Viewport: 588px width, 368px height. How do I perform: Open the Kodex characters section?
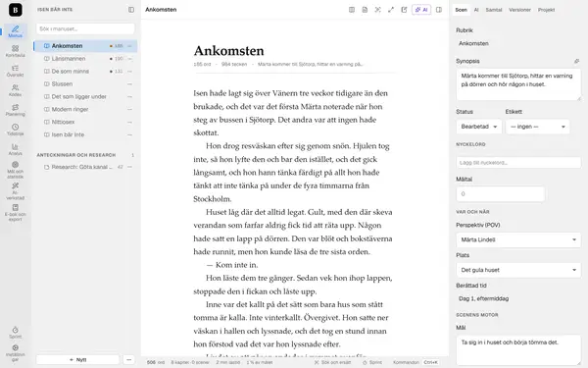pyautogui.click(x=16, y=90)
